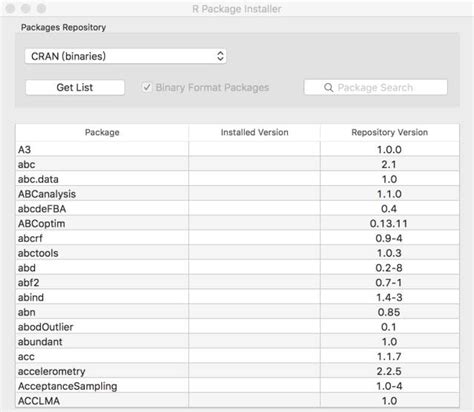Select the abcdeFBA package row

tap(237, 209)
